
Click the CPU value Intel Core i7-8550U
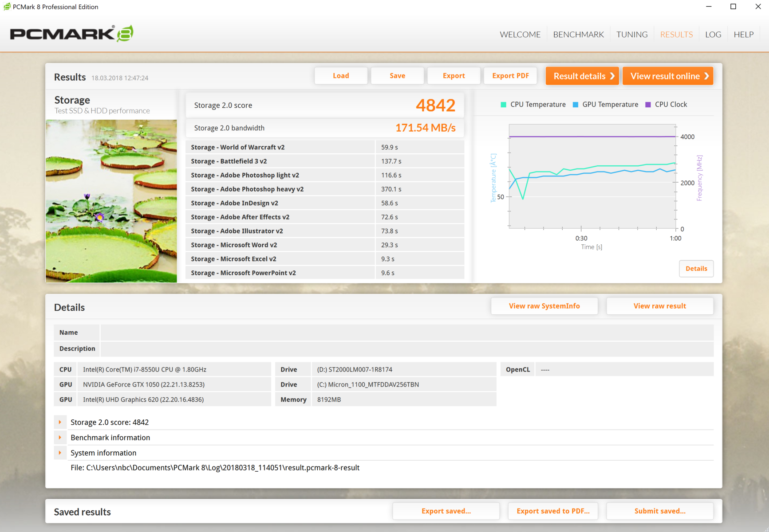(145, 369)
